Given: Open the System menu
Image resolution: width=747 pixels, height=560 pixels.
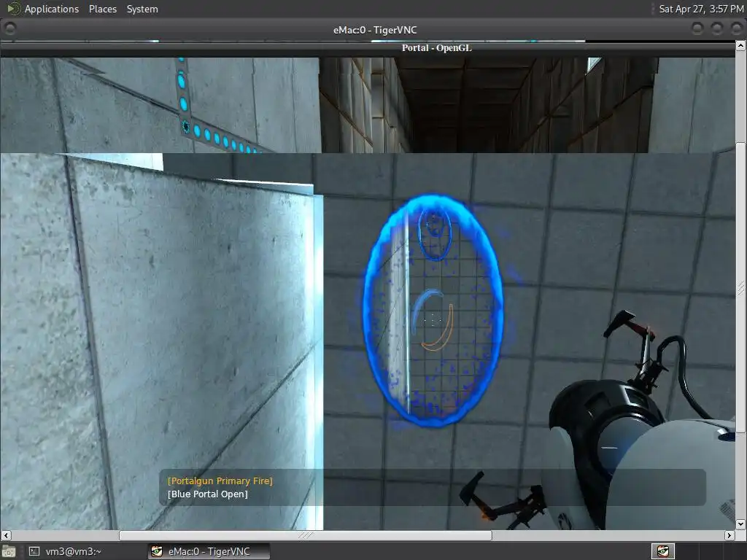Looking at the screenshot, I should (142, 9).
